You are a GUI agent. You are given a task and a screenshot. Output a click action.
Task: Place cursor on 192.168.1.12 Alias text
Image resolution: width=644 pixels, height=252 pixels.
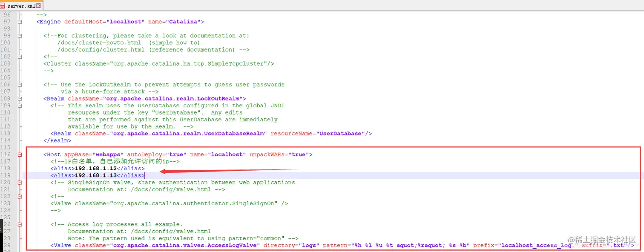tap(95, 169)
